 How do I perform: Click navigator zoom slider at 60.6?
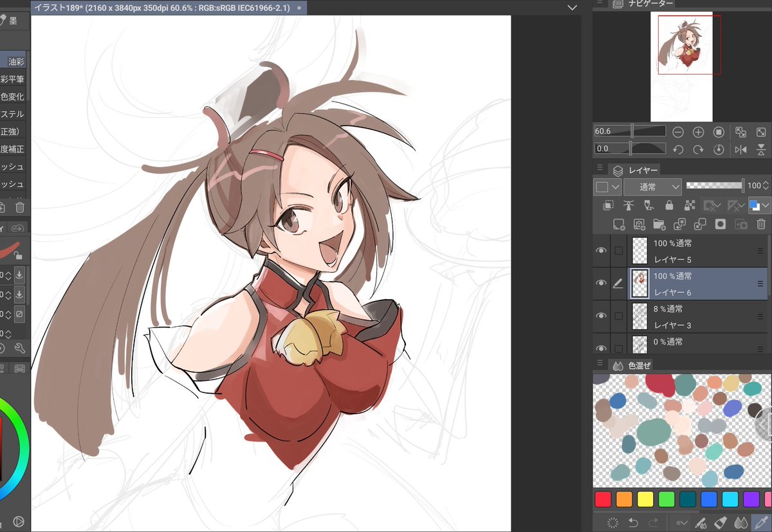tap(630, 131)
